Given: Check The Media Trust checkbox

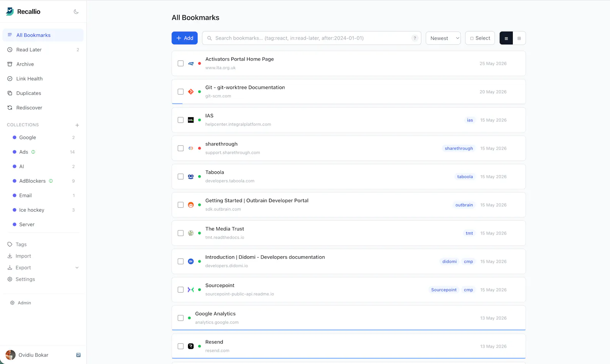Looking at the screenshot, I should pos(181,233).
